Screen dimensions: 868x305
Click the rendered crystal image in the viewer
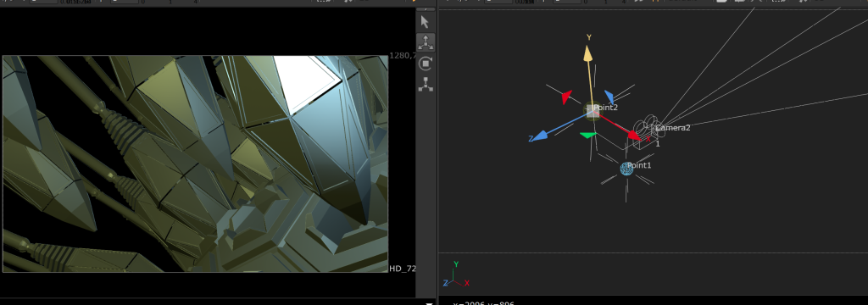pyautogui.click(x=196, y=164)
